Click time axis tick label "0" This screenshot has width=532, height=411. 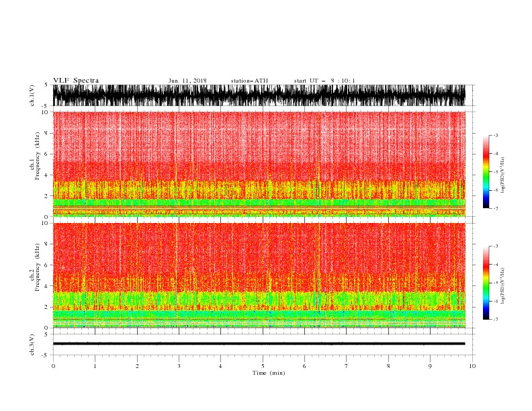[53, 366]
